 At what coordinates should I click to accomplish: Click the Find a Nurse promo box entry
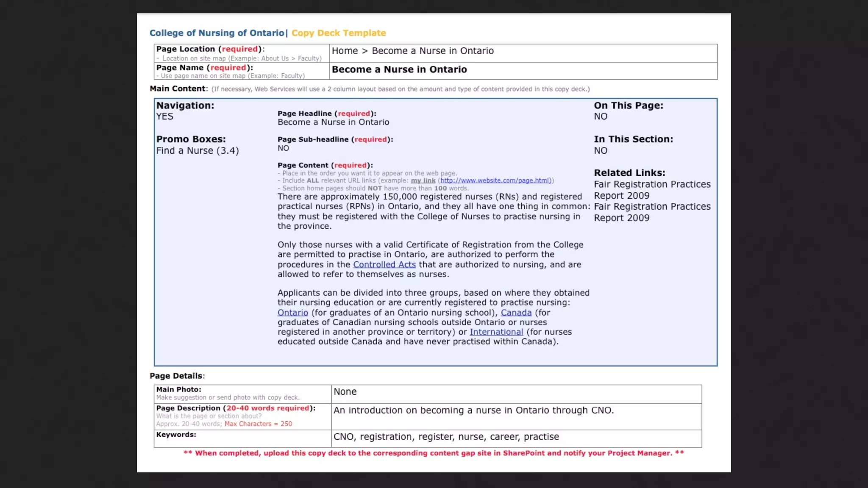pos(197,151)
